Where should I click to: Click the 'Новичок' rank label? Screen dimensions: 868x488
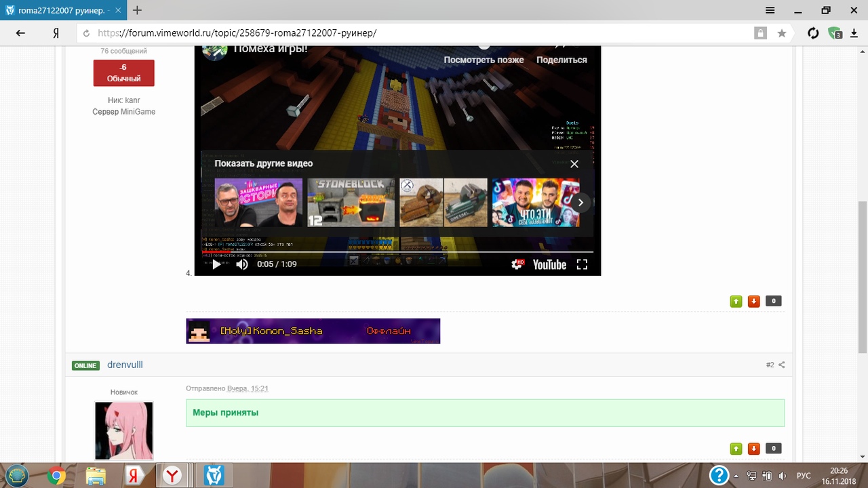tap(123, 392)
